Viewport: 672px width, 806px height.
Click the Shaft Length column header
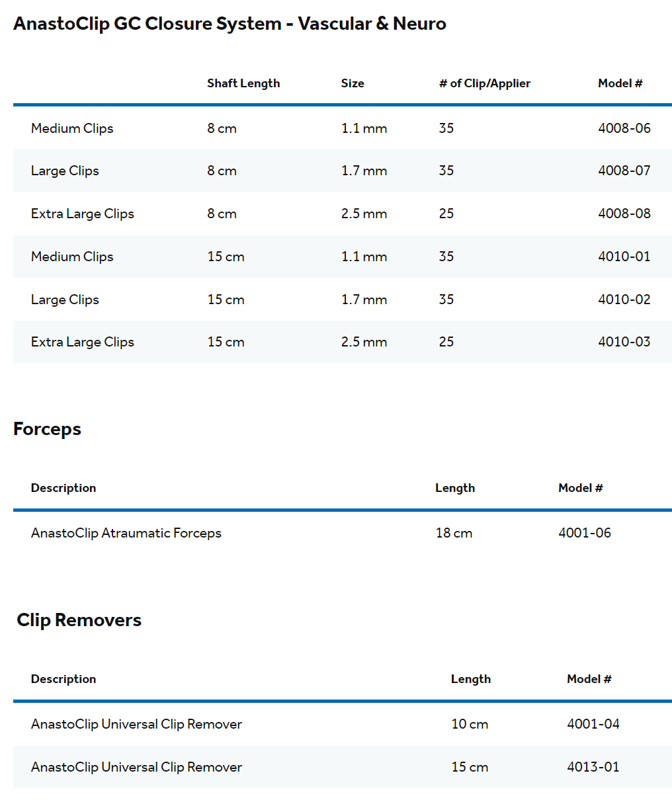pyautogui.click(x=243, y=83)
